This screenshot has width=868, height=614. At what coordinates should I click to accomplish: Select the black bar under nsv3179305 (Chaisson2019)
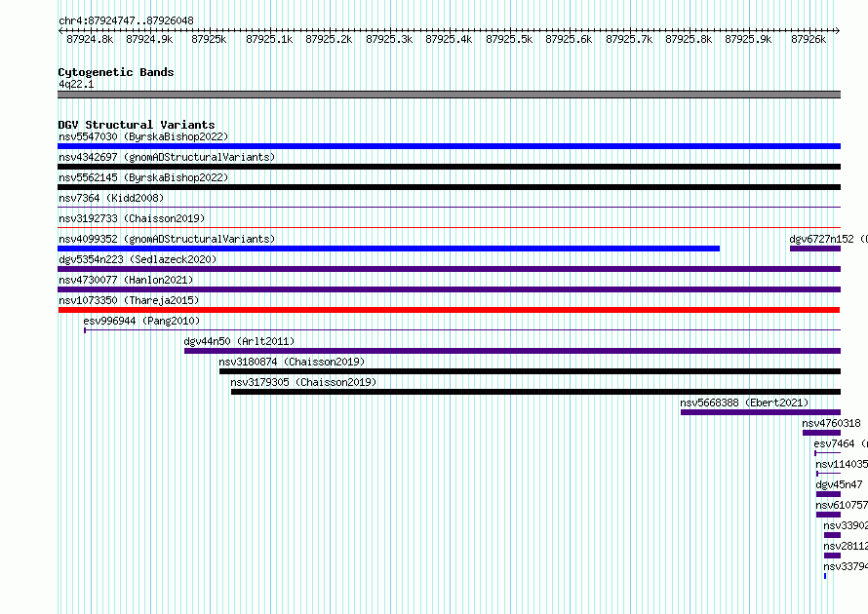coord(535,392)
